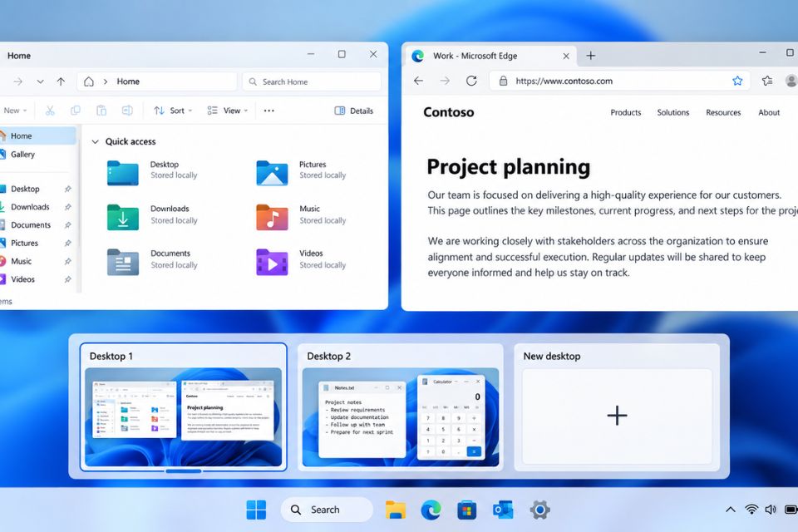Viewport: 798px width, 532px height.
Task: Click the Rename icon in File Explorer toolbar
Action: [127, 111]
